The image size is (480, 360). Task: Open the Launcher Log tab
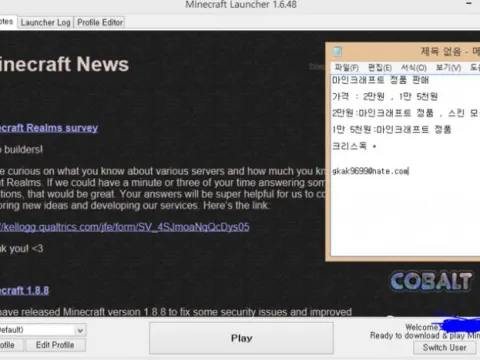(45, 23)
